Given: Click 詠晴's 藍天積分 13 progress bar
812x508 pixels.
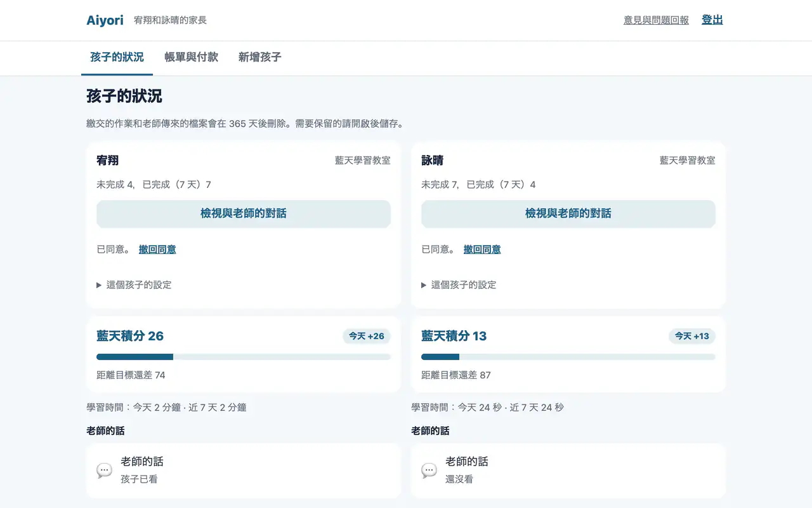Looking at the screenshot, I should (x=568, y=357).
